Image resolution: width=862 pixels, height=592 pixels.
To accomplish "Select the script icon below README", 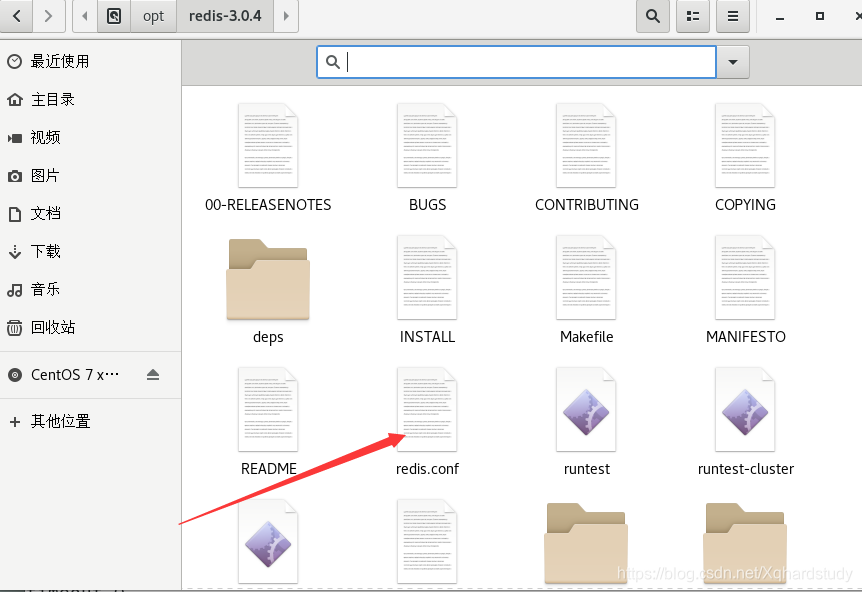I will tap(268, 541).
